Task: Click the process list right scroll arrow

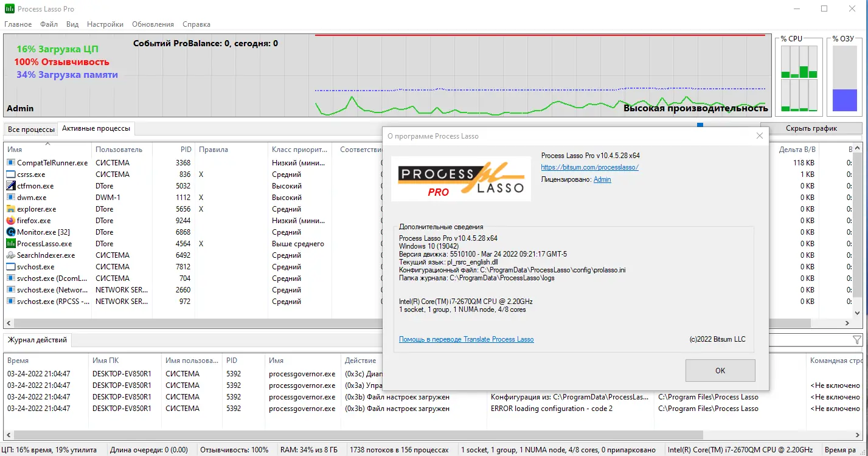Action: point(848,323)
